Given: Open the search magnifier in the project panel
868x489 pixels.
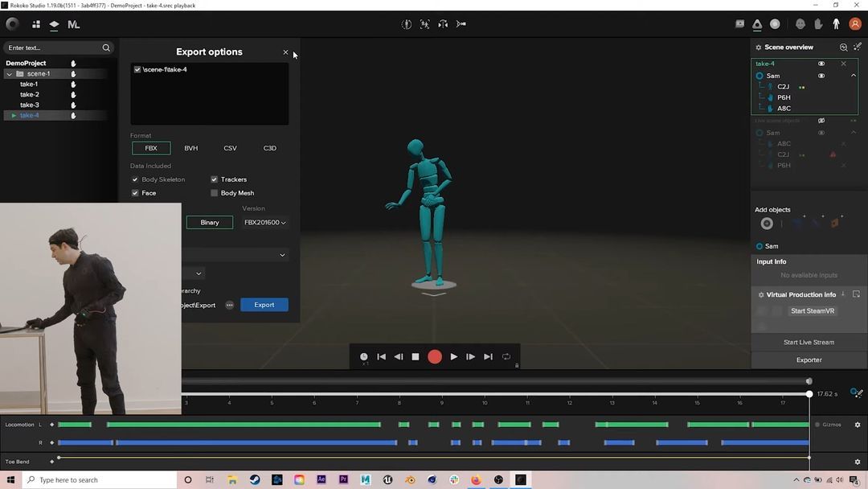Looking at the screenshot, I should click(x=105, y=47).
